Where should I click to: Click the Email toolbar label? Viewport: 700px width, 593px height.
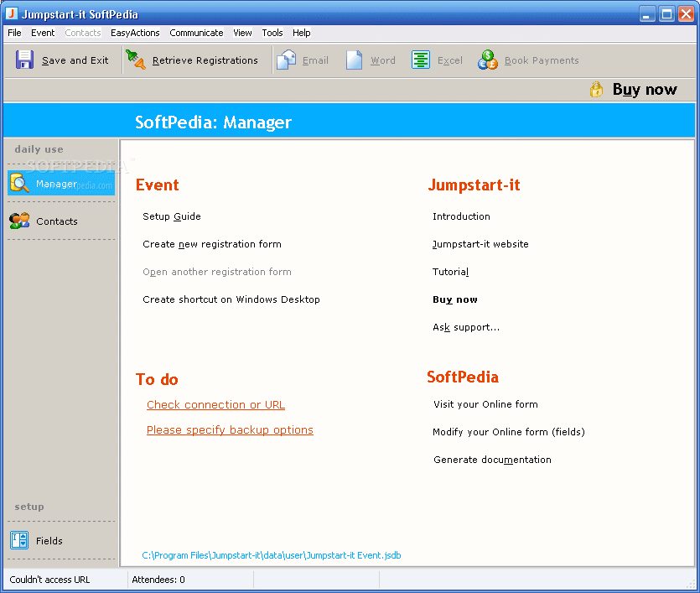pyautogui.click(x=315, y=60)
